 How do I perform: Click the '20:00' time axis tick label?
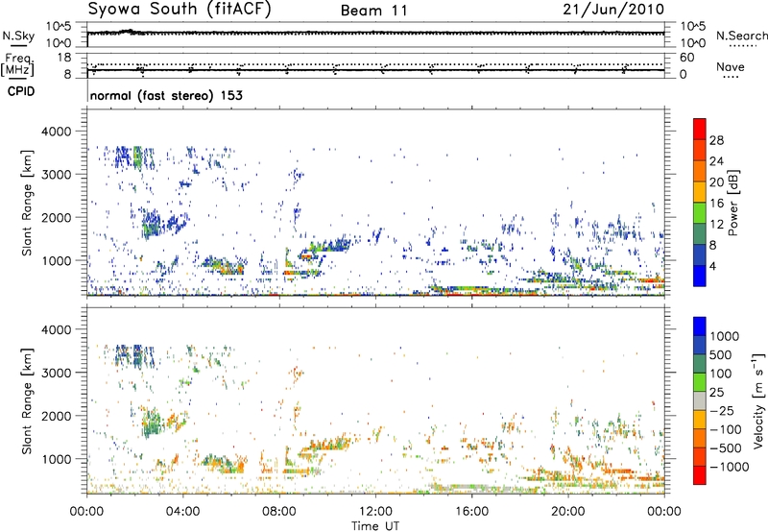click(x=567, y=512)
